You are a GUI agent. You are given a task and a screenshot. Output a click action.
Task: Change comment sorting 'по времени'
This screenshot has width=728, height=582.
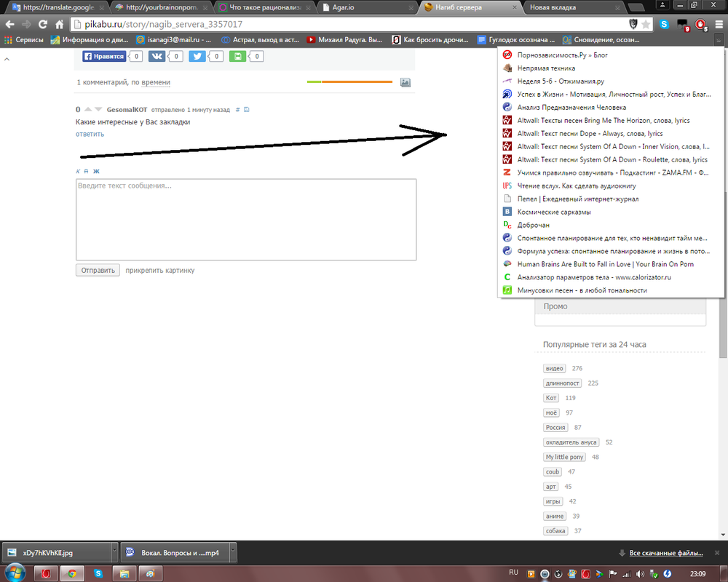(x=156, y=82)
